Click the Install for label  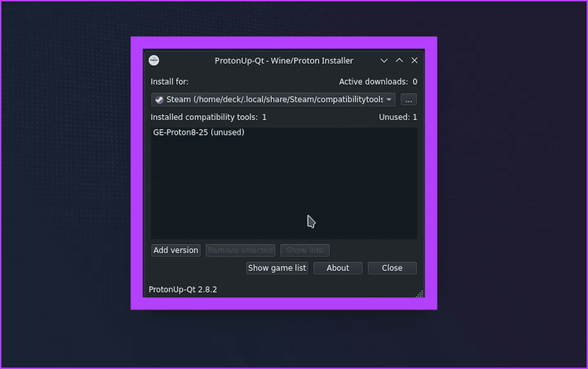coord(169,81)
